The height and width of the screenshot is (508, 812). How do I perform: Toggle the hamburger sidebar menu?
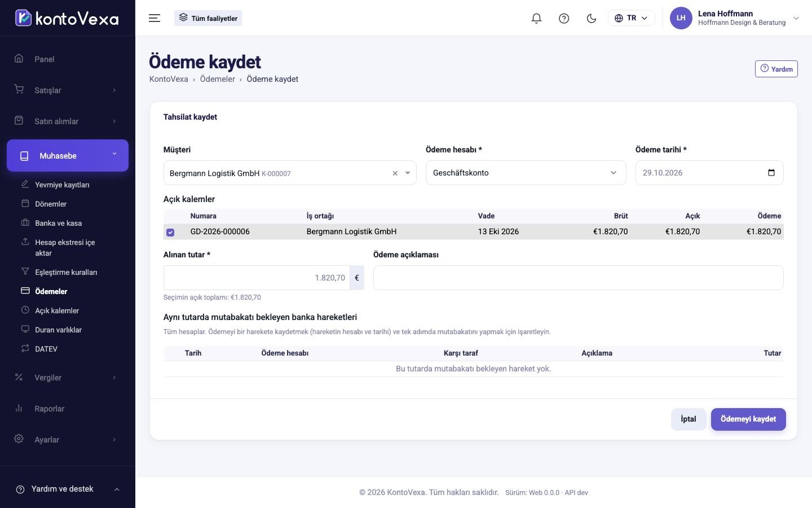(155, 18)
